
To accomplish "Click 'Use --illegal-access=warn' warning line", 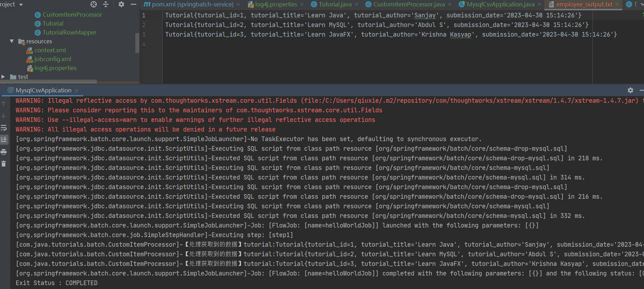I will 195,120.
